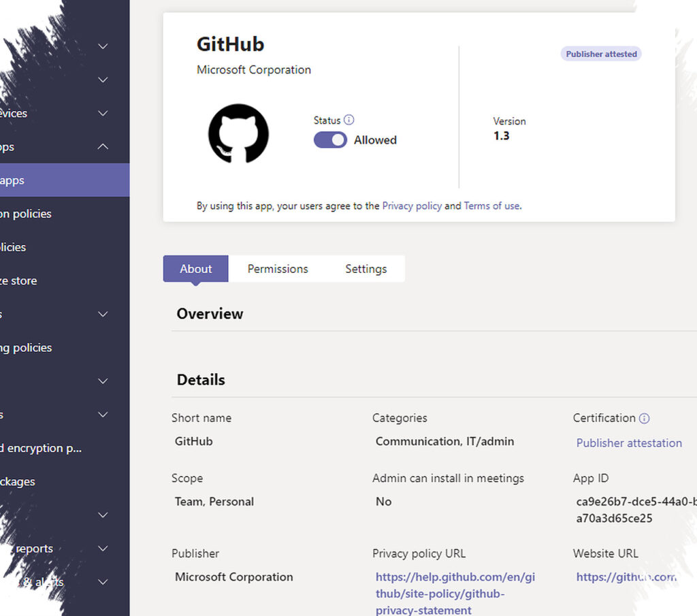Open the Privacy policy link

[412, 206]
